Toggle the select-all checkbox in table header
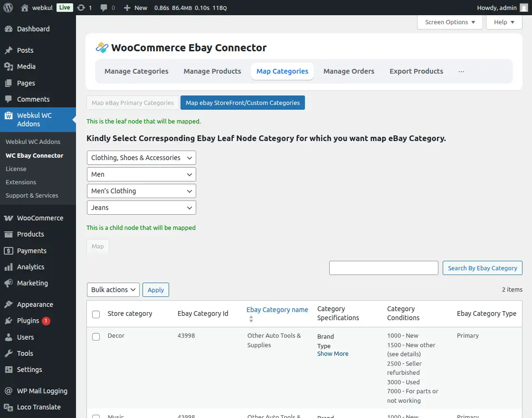Screen dimensions: 532x418 [96, 314]
